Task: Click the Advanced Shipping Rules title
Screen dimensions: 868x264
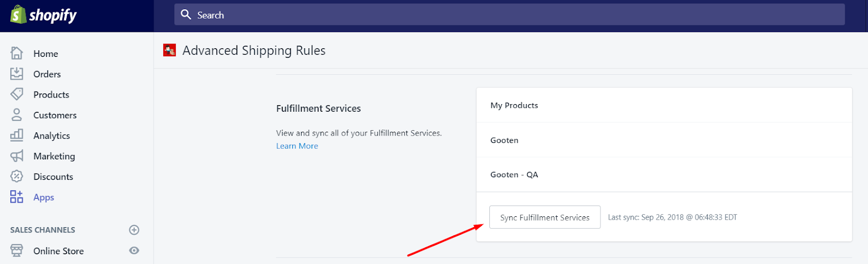Action: click(x=254, y=50)
